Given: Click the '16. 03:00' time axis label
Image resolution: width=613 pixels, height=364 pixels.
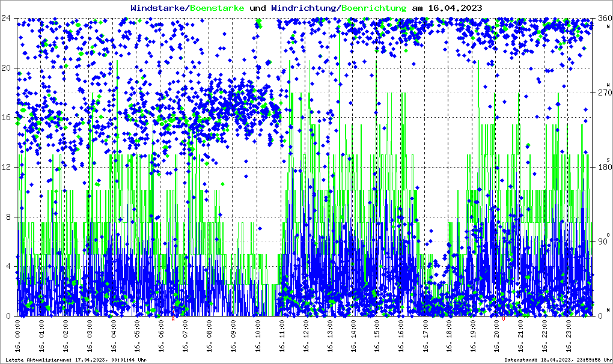Looking at the screenshot, I should point(89,336).
